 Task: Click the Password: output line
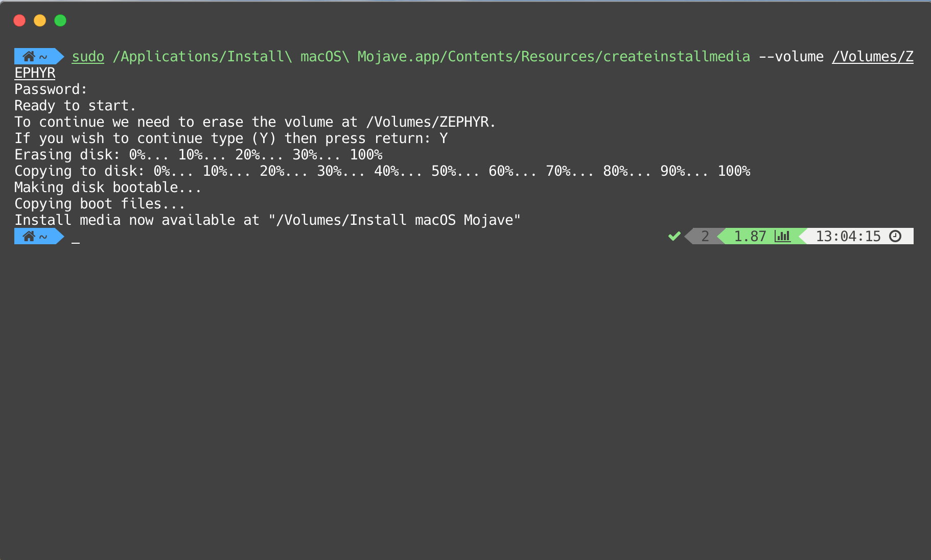51,89
